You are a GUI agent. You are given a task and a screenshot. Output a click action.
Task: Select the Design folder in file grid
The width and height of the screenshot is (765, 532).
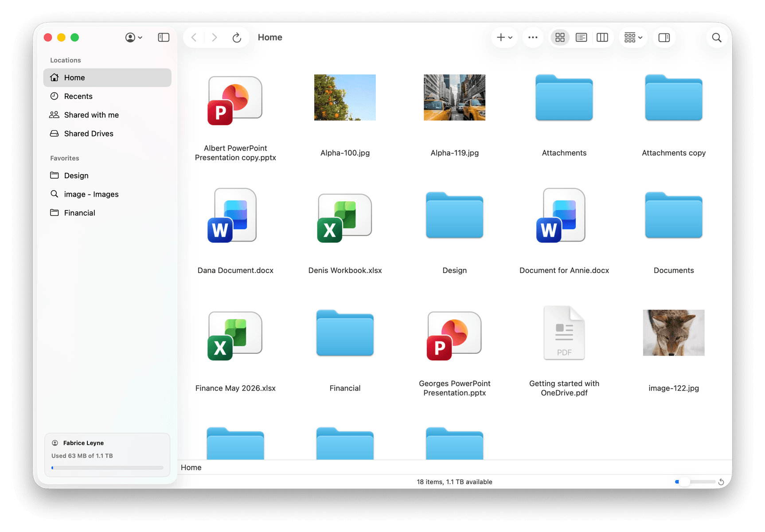pyautogui.click(x=454, y=215)
